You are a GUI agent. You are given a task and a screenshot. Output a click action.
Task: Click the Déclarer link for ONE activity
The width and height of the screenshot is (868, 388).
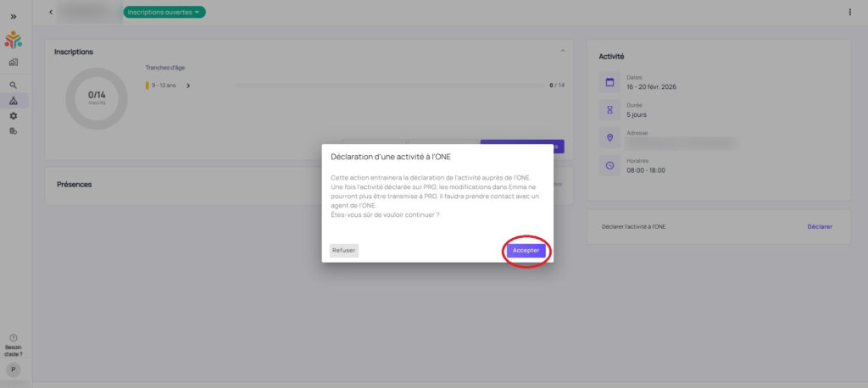[x=819, y=227]
